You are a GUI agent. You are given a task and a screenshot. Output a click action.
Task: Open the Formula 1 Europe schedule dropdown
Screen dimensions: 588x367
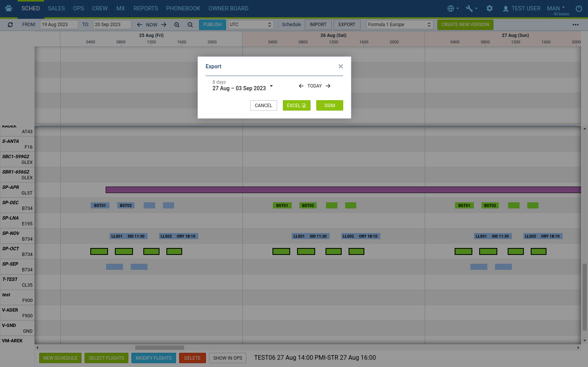click(x=399, y=25)
